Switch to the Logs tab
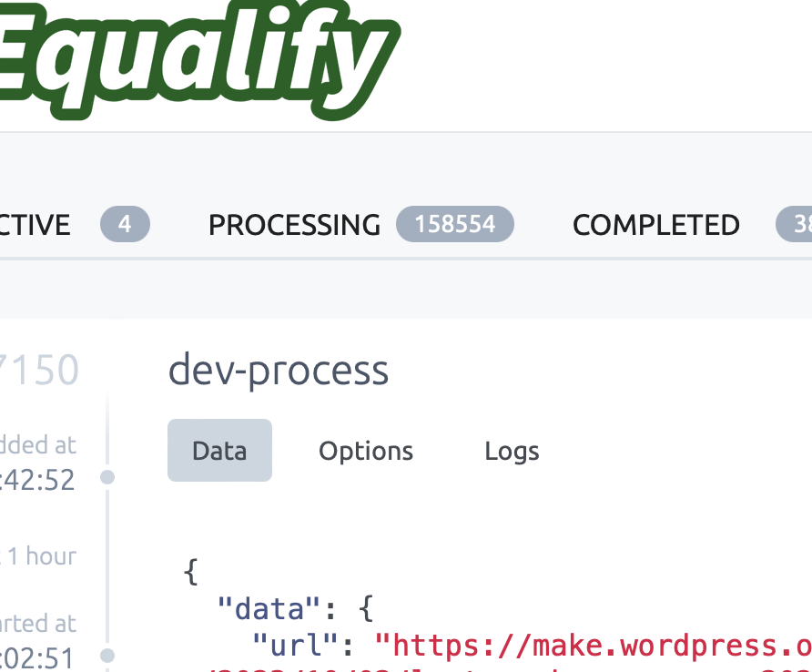This screenshot has height=672, width=812. click(512, 452)
